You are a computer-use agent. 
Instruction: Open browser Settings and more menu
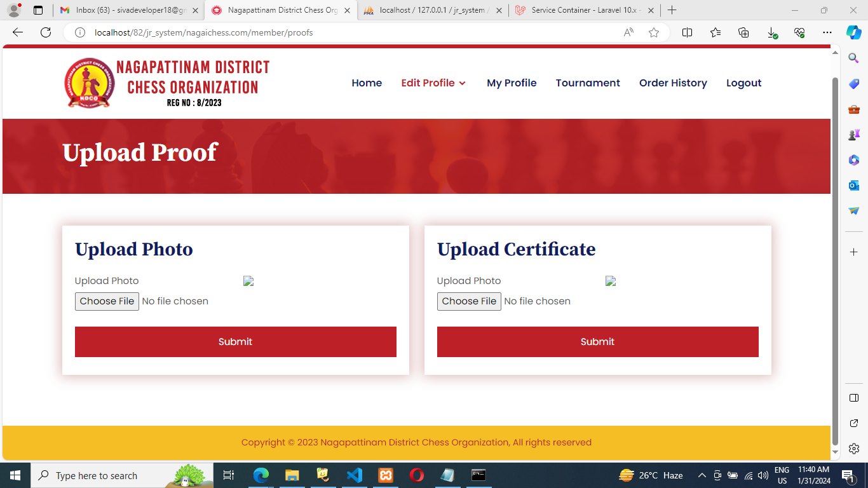[x=827, y=32]
